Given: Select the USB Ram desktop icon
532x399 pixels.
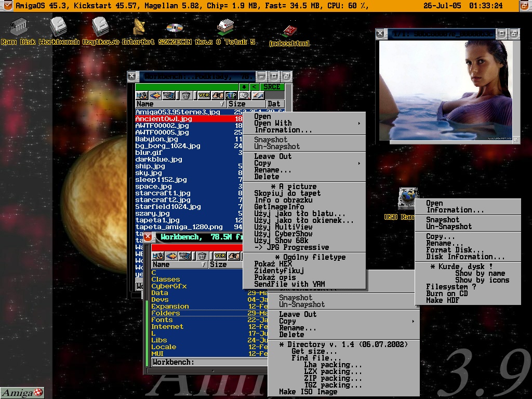Looking at the screenshot, I should [x=408, y=198].
